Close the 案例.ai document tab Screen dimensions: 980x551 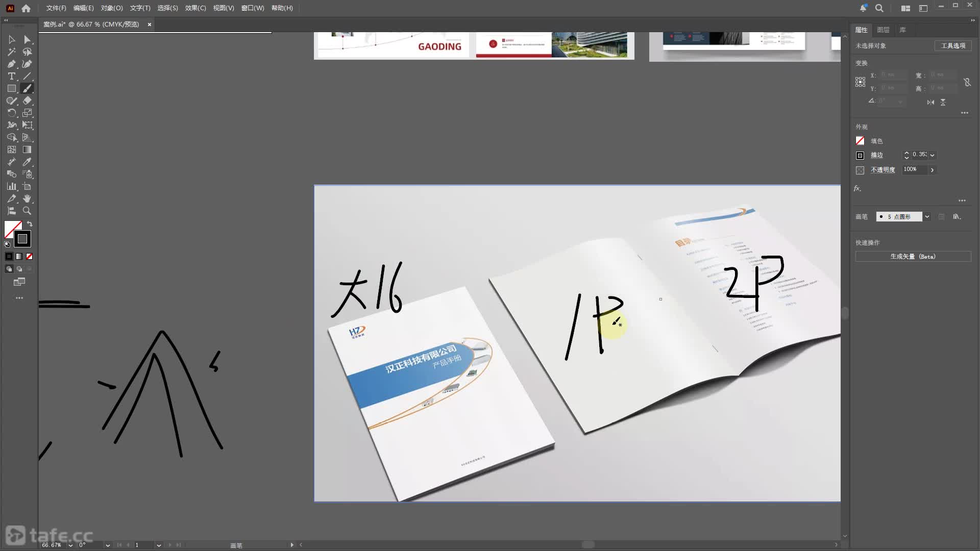tap(150, 24)
